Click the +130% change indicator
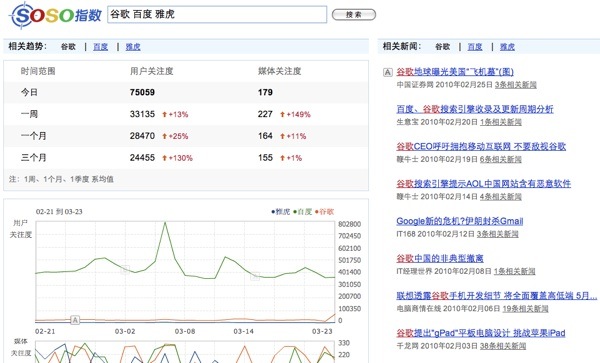This screenshot has width=600, height=363. (x=178, y=158)
